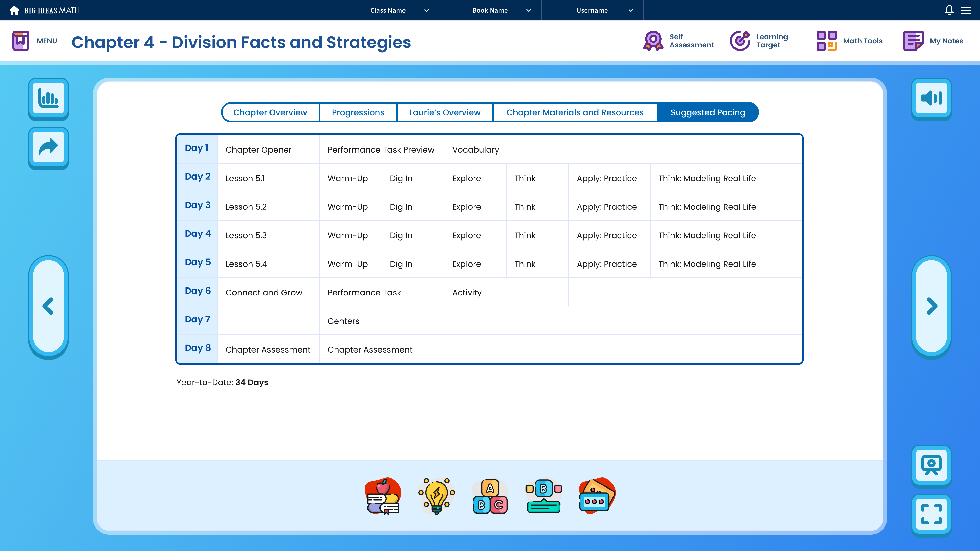Viewport: 980px width, 551px height.
Task: Toggle the audio speaker button
Action: coord(931,99)
